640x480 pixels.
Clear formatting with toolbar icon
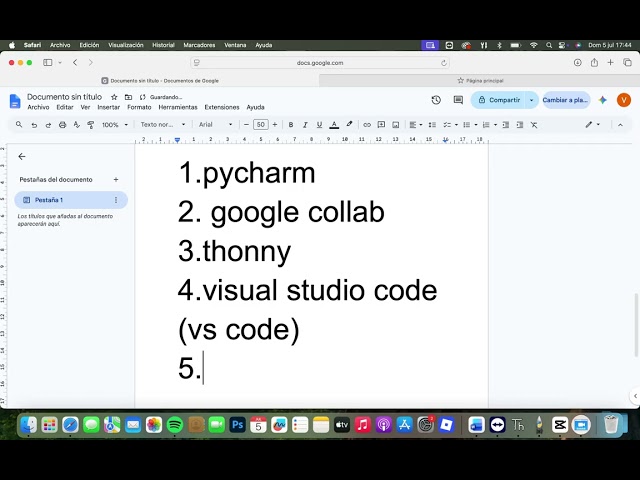pos(534,124)
